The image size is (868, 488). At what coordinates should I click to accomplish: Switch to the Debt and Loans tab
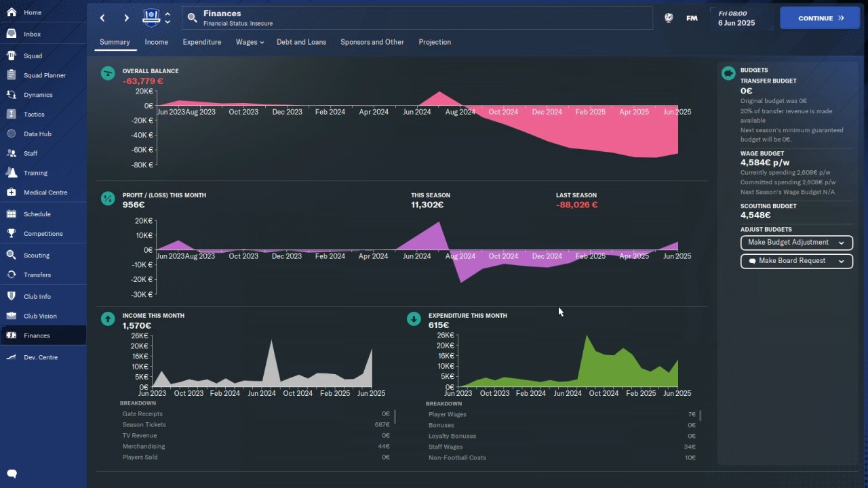point(301,42)
